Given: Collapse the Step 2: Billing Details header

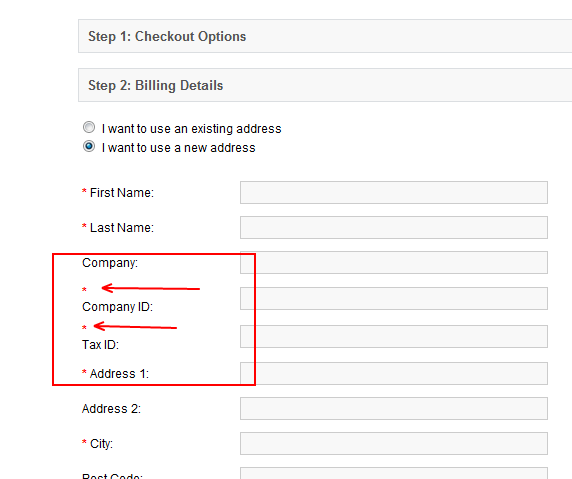Looking at the screenshot, I should tap(325, 85).
